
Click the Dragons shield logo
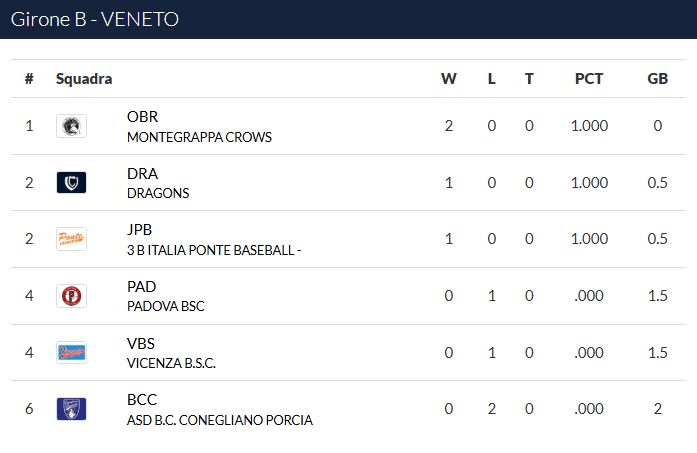(x=71, y=183)
